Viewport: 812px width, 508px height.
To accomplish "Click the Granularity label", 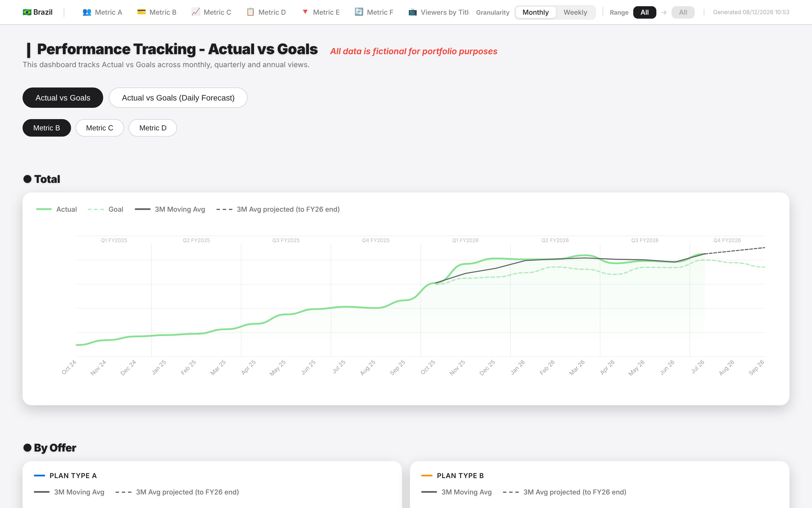I will 493,12.
